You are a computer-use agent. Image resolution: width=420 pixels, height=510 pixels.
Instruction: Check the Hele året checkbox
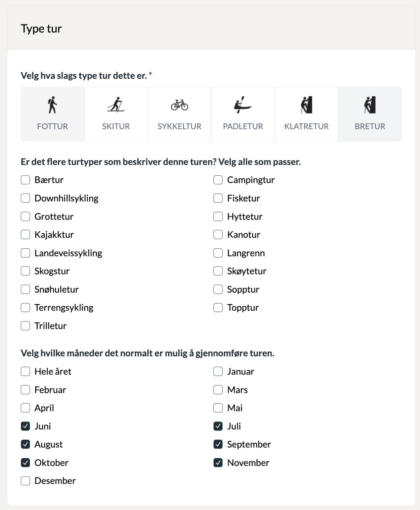(25, 371)
